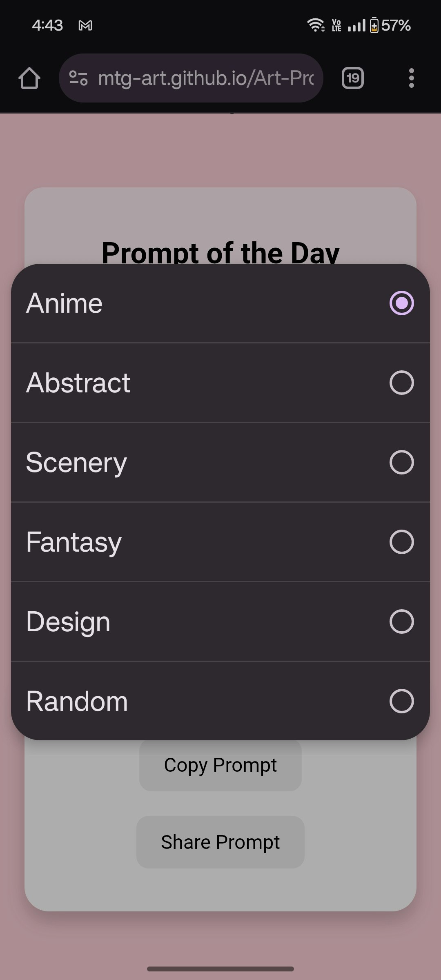Tap the battery icon in status bar

pyautogui.click(x=374, y=25)
